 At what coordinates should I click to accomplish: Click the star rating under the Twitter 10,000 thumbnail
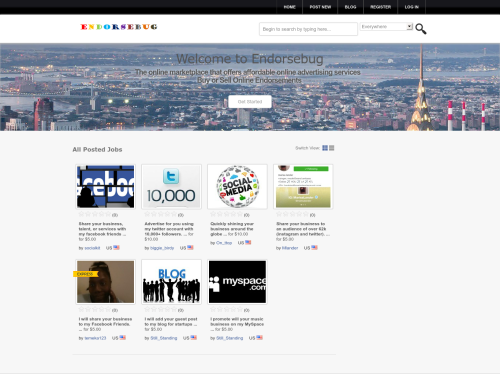161,214
